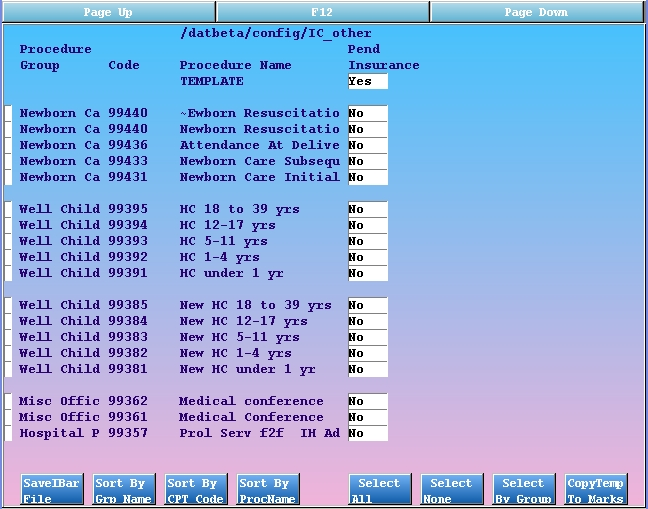The width and height of the screenshot is (648, 509).
Task: Click the TEMPLATE procedure name text
Action: pos(212,81)
